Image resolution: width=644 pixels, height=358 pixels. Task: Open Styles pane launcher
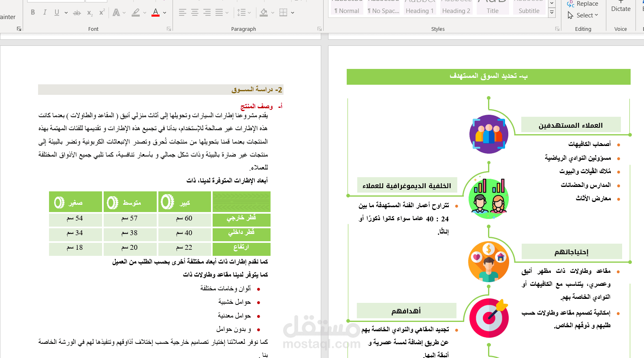[x=557, y=29]
